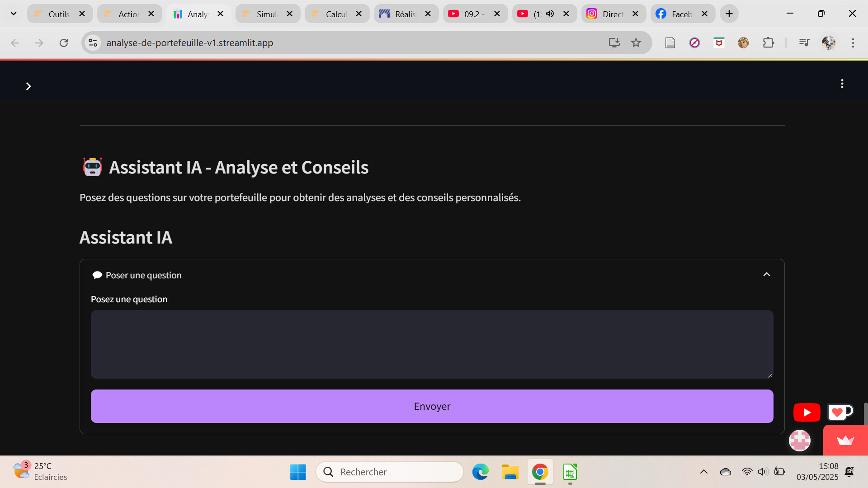Open the tab search dropdown arrow
The image size is (868, 488).
pos(14,14)
